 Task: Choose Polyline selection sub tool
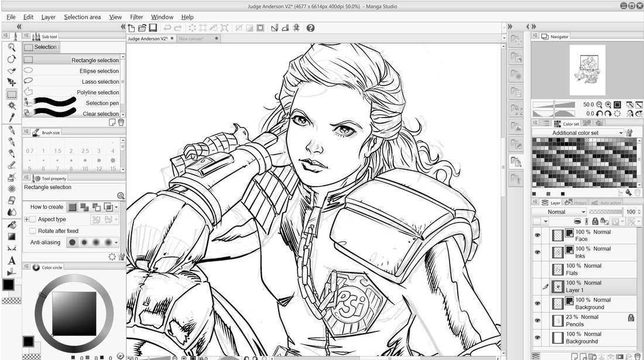point(71,92)
